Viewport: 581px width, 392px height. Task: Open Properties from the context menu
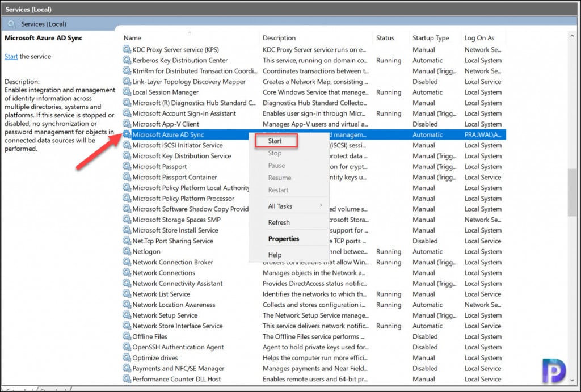(x=284, y=239)
